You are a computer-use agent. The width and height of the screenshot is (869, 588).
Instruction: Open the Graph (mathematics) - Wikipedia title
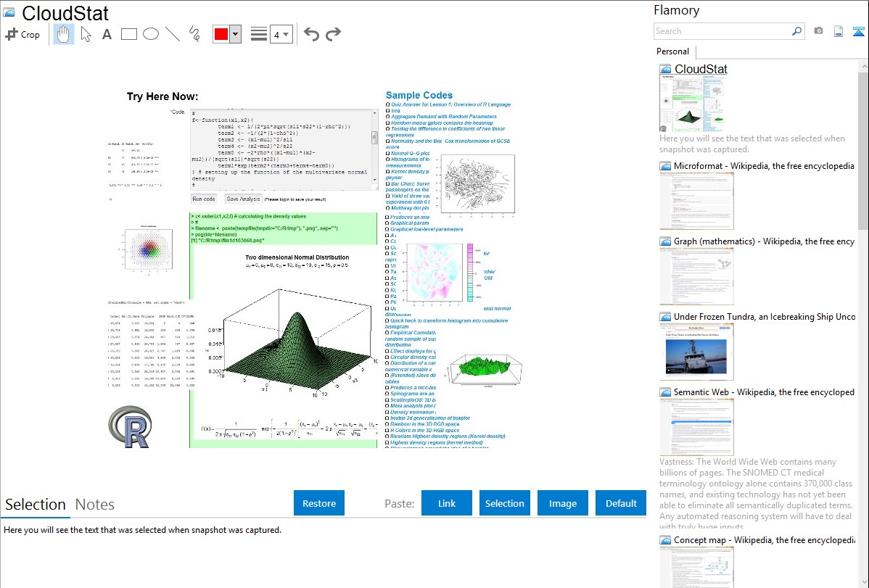point(764,241)
